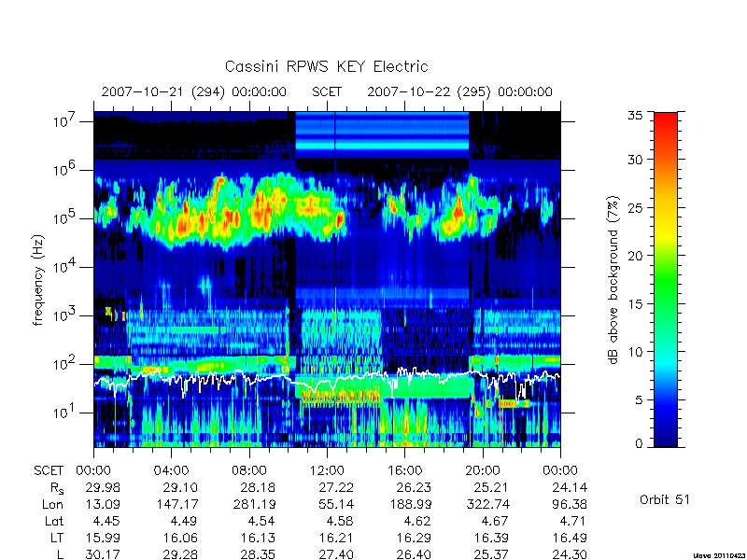Click the dark blue bottom of color bar

click(x=666, y=441)
